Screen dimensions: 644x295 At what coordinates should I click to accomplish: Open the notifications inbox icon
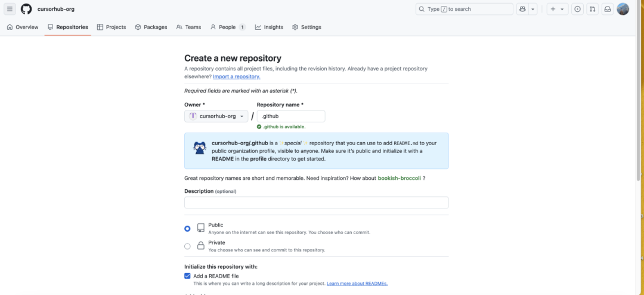[x=607, y=9]
